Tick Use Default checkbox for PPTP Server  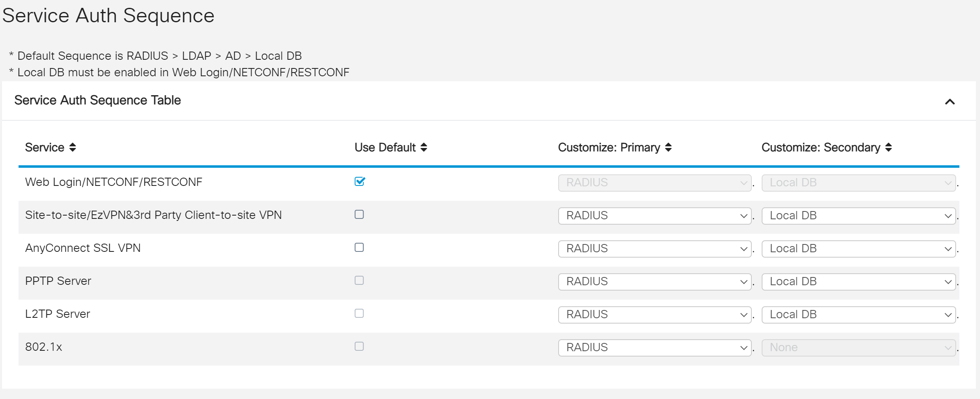[x=359, y=280]
